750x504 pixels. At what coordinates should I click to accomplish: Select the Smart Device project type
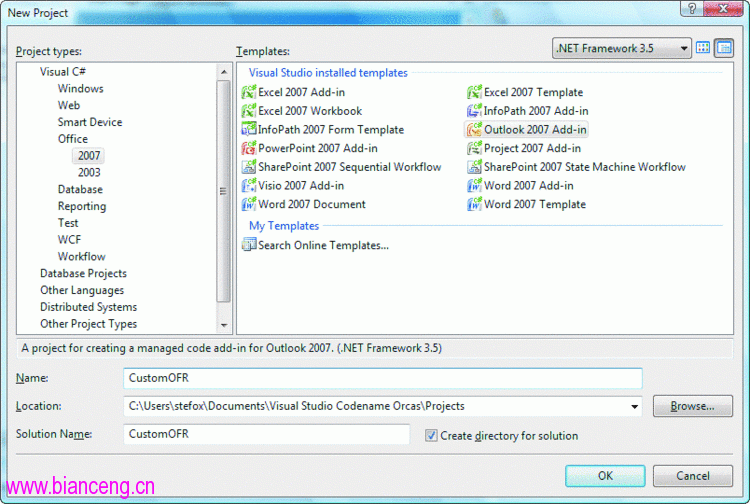pyautogui.click(x=90, y=122)
